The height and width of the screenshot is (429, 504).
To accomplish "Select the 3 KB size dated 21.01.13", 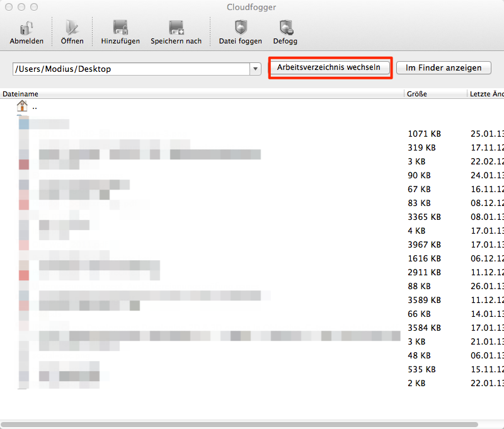I will point(416,341).
